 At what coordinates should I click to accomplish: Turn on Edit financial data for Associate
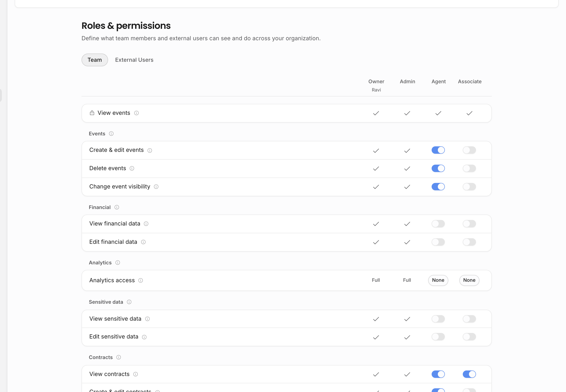[469, 242]
